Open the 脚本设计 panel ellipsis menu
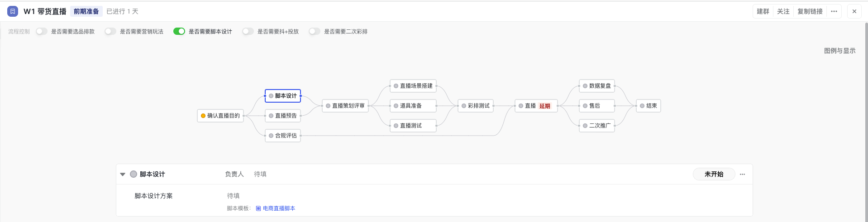Screen dimensions: 868x222 pos(742,174)
